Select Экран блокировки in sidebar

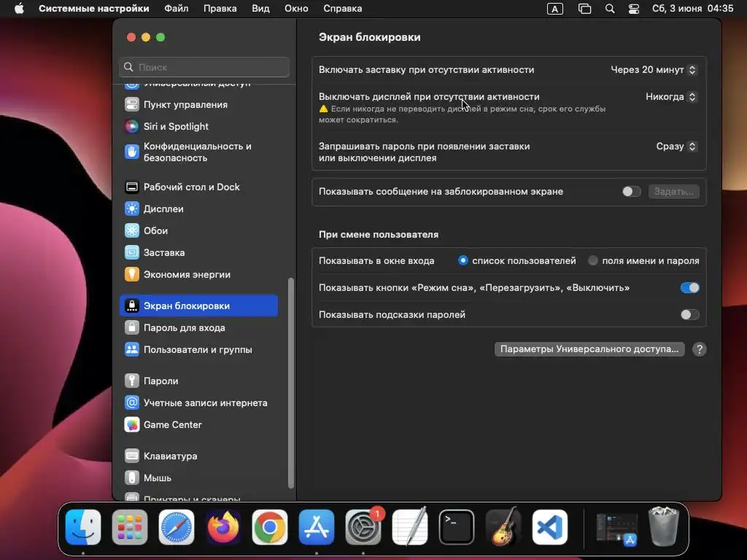(198, 306)
